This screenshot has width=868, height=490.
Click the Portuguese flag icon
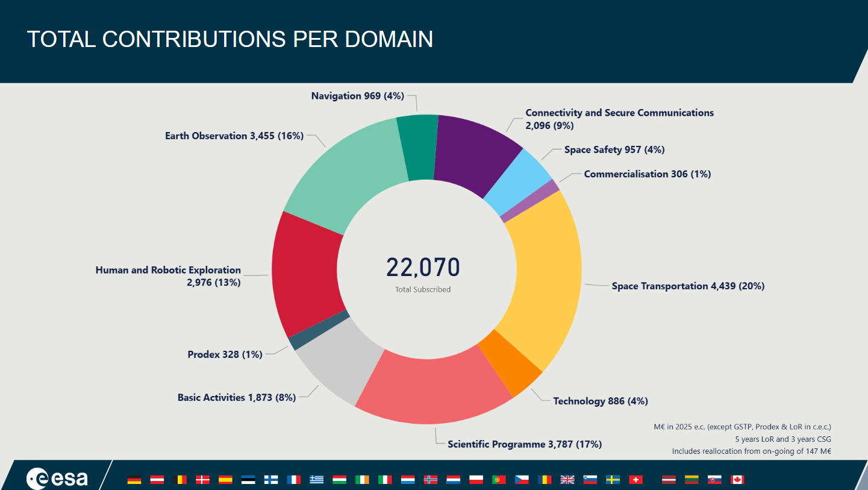(499, 480)
